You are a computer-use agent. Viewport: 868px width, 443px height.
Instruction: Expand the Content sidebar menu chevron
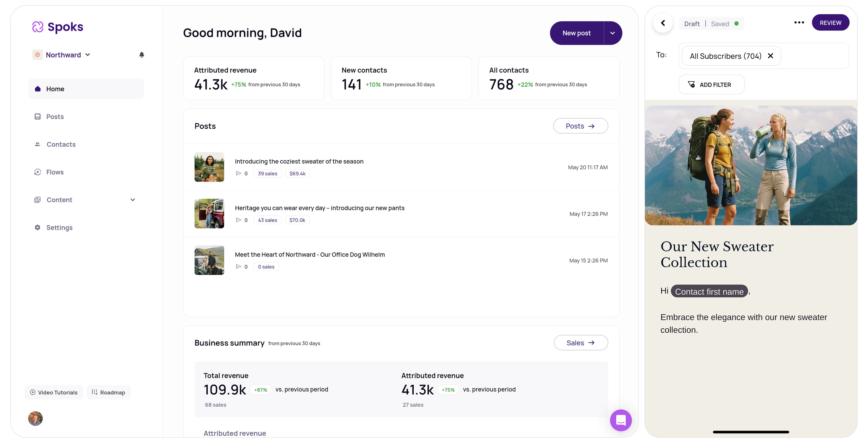tap(133, 200)
